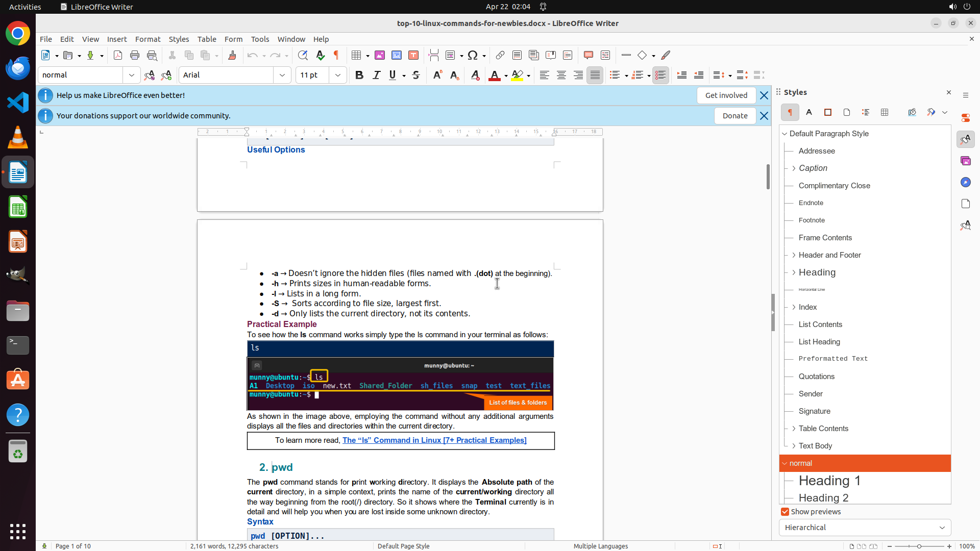
Task: Open the Table menu
Action: (x=207, y=39)
